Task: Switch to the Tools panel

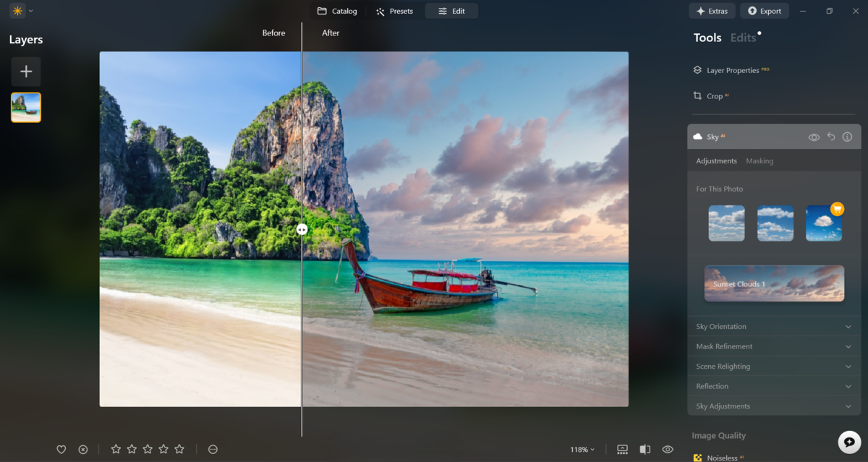Action: point(707,38)
